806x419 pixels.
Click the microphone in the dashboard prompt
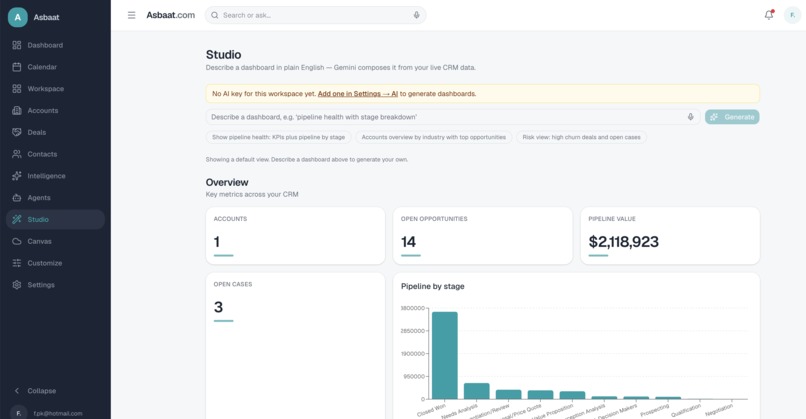(690, 117)
